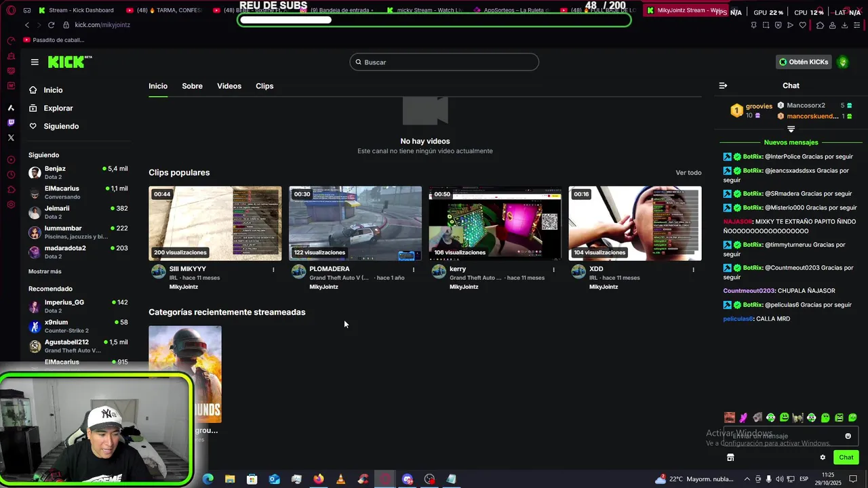Switch to the Inicio channel tab

(158, 86)
